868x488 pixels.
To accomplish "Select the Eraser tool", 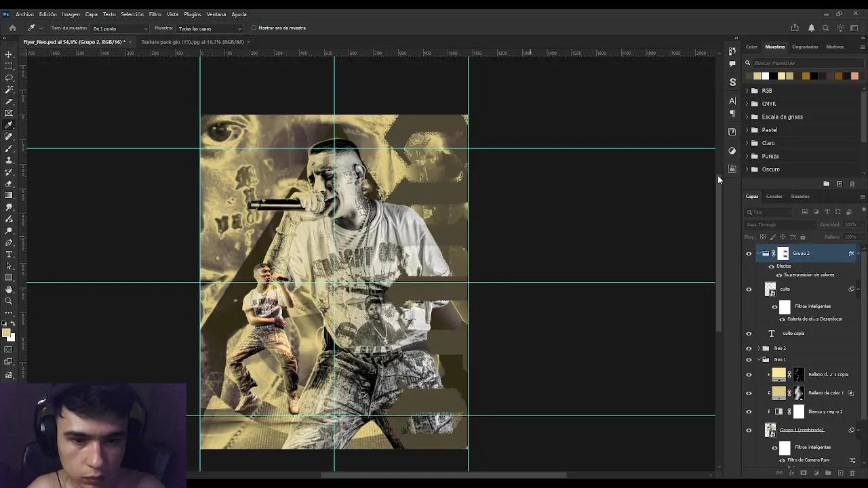I will (x=9, y=184).
